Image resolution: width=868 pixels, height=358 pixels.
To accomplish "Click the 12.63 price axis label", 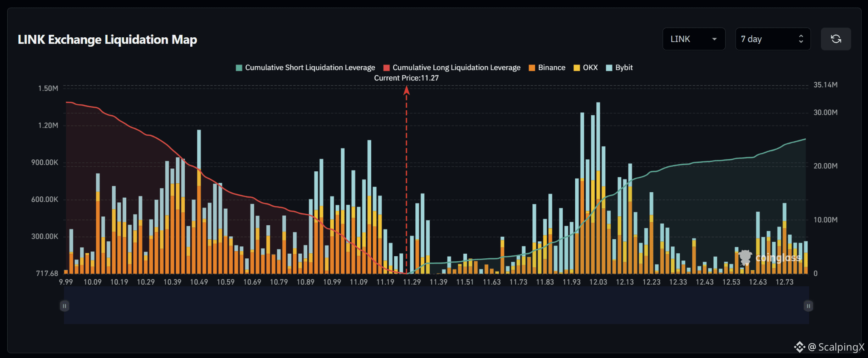I will [758, 282].
